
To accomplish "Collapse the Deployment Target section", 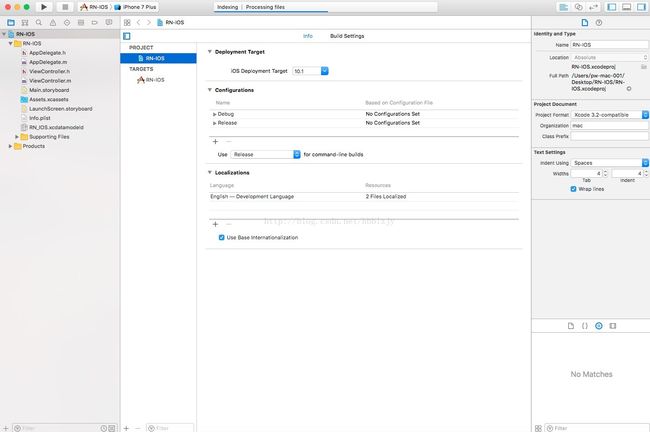I will pyautogui.click(x=210, y=52).
